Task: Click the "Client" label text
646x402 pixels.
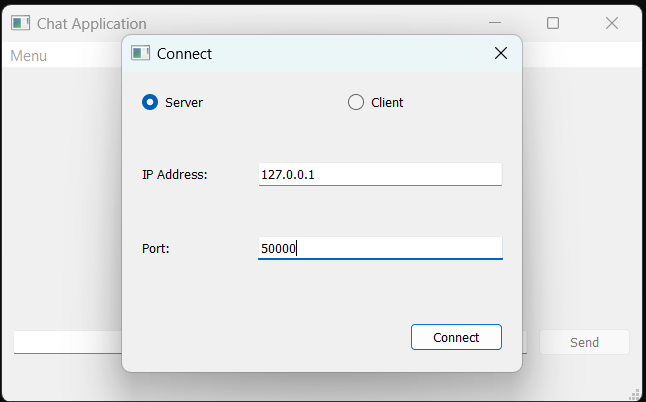Action: pyautogui.click(x=387, y=102)
